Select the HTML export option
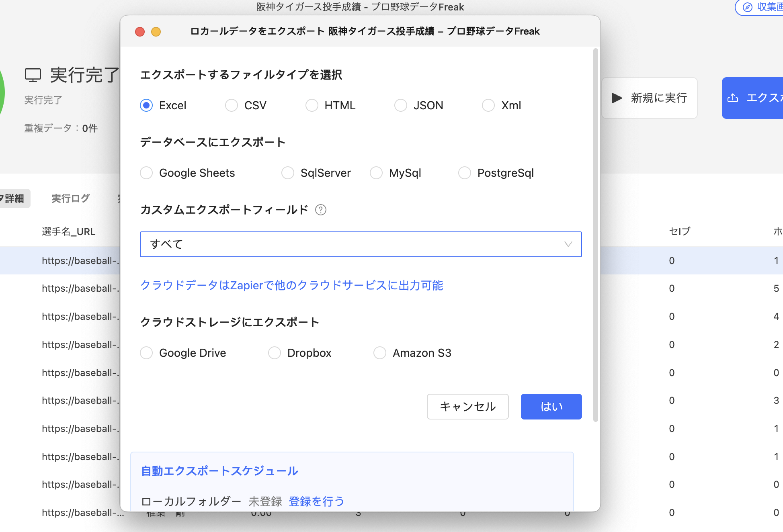Screen dimensions: 783x532 click(x=312, y=105)
